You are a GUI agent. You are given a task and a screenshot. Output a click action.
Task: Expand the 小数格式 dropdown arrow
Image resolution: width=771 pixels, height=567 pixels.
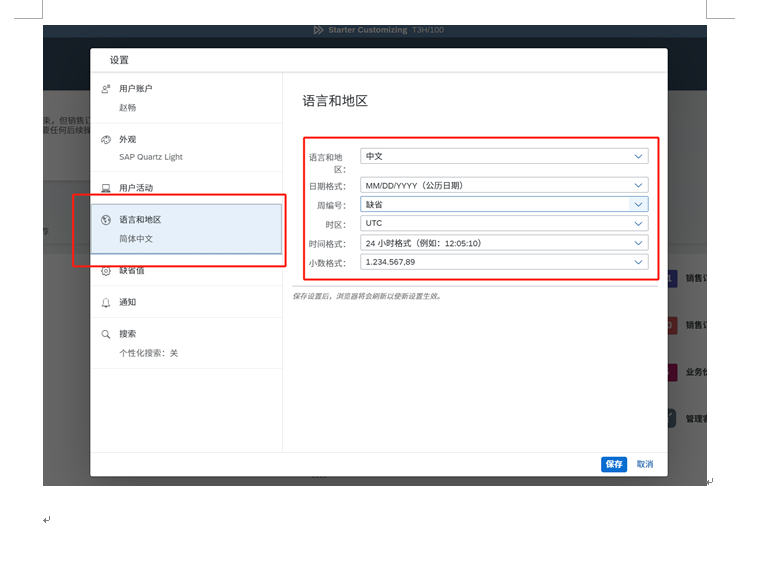click(638, 262)
